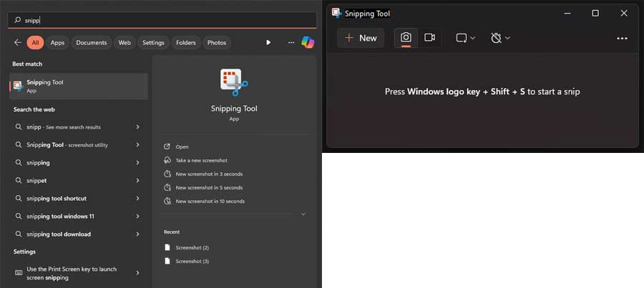Viewport: 644px width, 288px height.
Task: Expand the 'snipping' suggestion chevron
Action: coord(137,163)
